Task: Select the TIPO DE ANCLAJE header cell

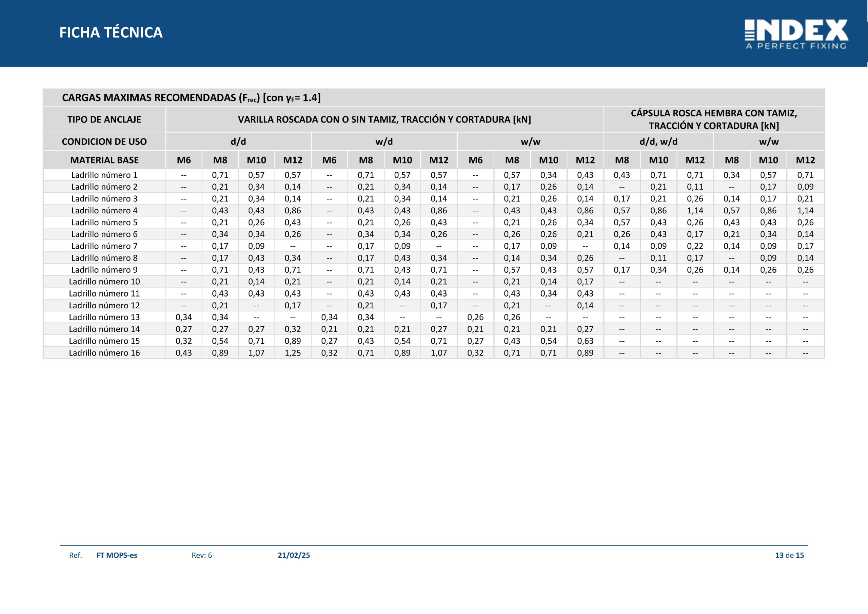Action: click(x=104, y=119)
